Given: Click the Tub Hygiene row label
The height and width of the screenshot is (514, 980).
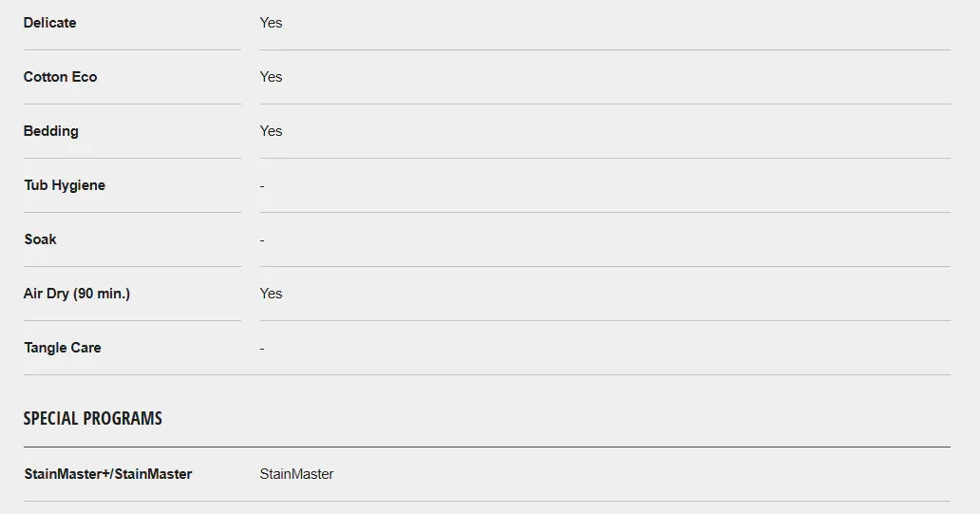Looking at the screenshot, I should point(65,185).
